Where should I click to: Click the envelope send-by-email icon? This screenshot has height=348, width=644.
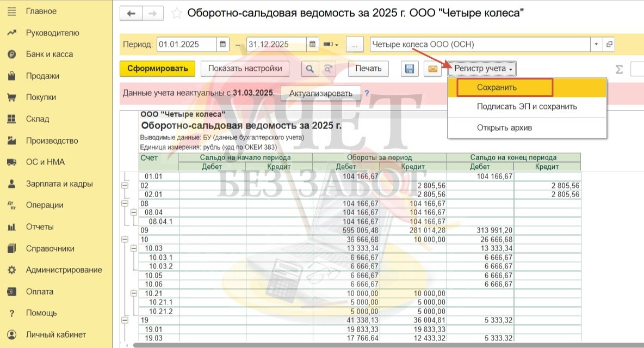pos(432,69)
